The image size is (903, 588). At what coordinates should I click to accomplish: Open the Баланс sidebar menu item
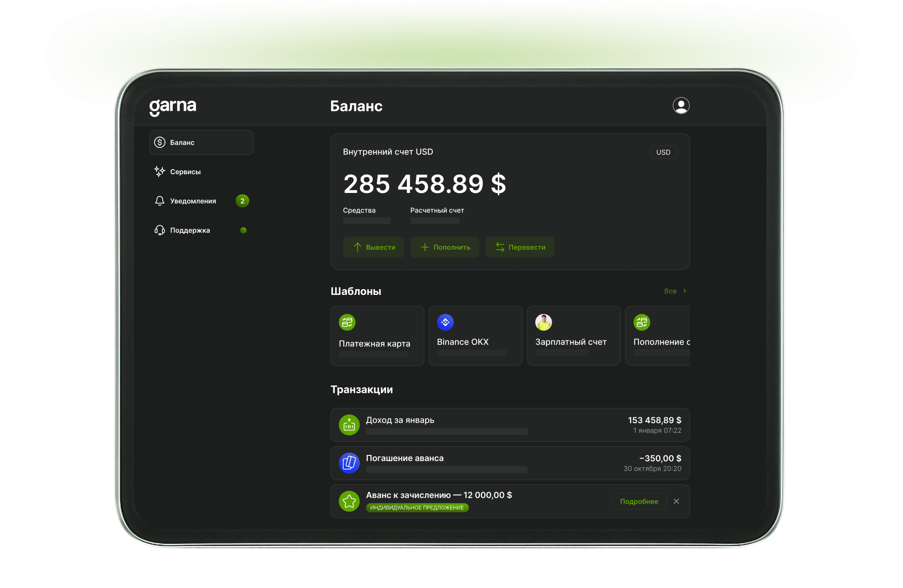(x=201, y=143)
